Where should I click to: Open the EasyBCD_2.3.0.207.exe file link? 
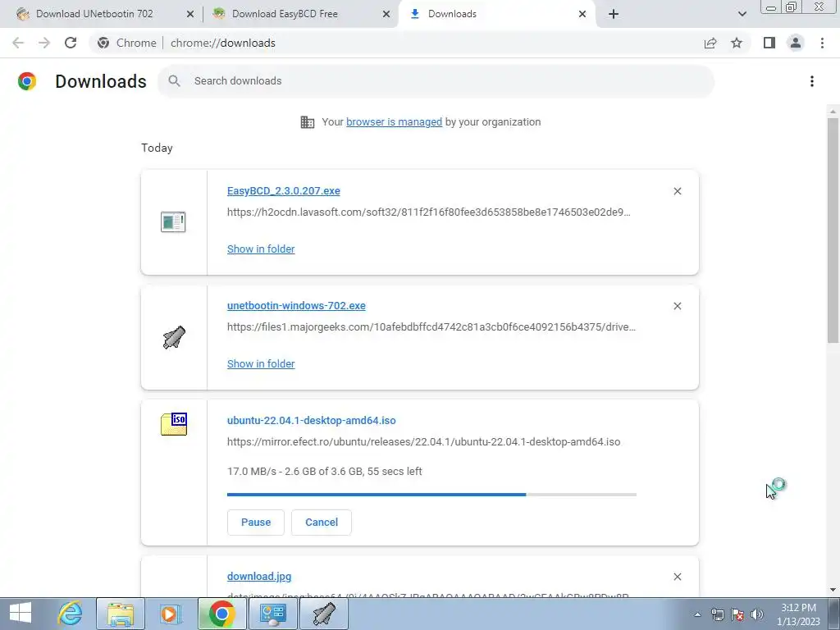pyautogui.click(x=283, y=191)
